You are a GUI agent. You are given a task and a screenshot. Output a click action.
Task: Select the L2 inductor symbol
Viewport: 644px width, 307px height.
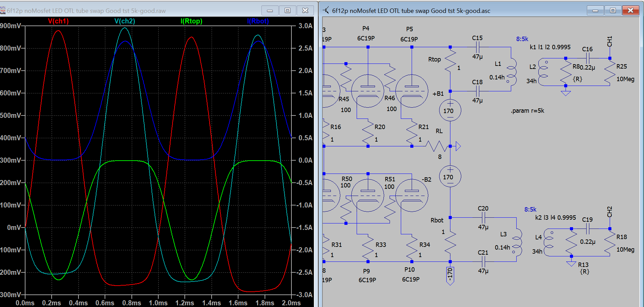(x=543, y=72)
